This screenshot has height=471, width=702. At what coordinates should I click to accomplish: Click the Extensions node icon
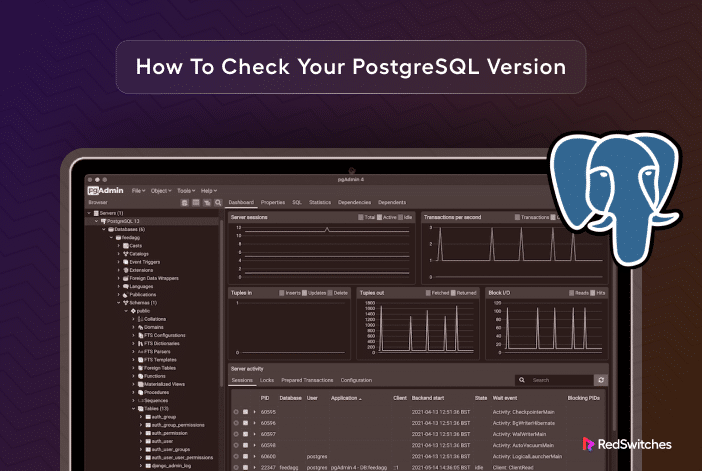pos(126,270)
